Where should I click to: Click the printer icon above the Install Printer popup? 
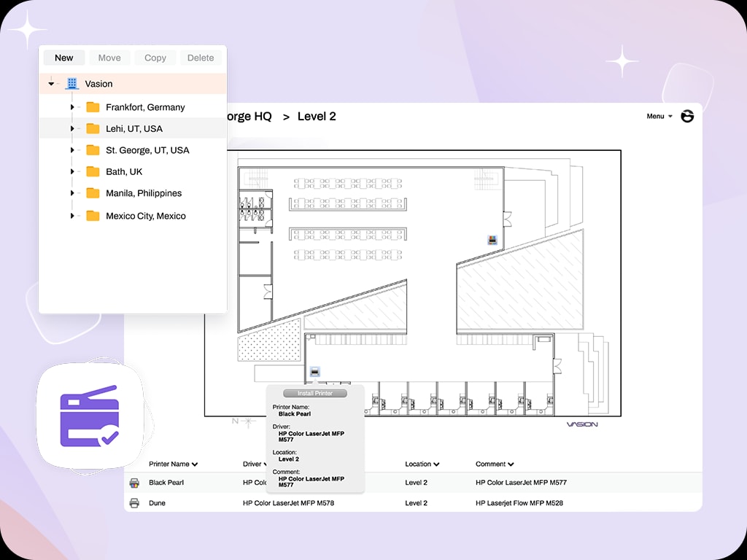pos(314,373)
